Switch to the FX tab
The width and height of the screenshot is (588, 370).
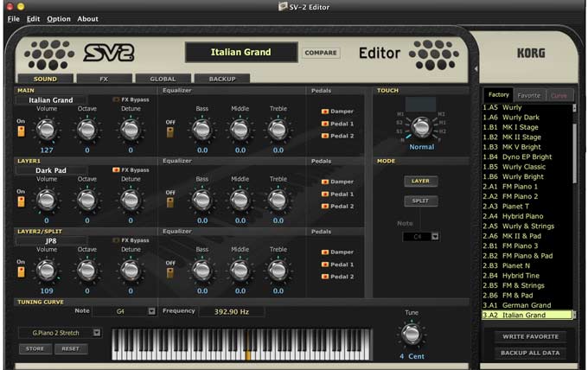coord(104,79)
